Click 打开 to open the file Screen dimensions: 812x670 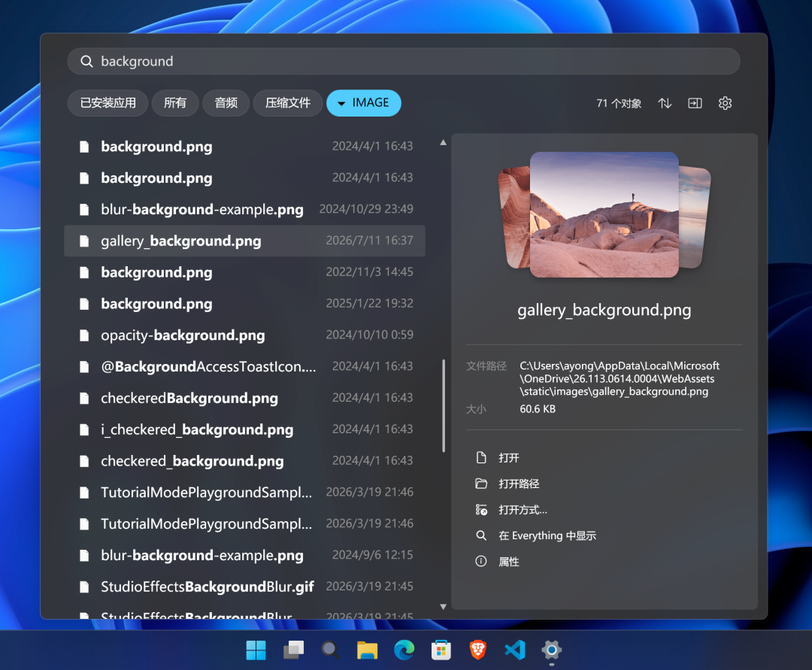click(508, 458)
